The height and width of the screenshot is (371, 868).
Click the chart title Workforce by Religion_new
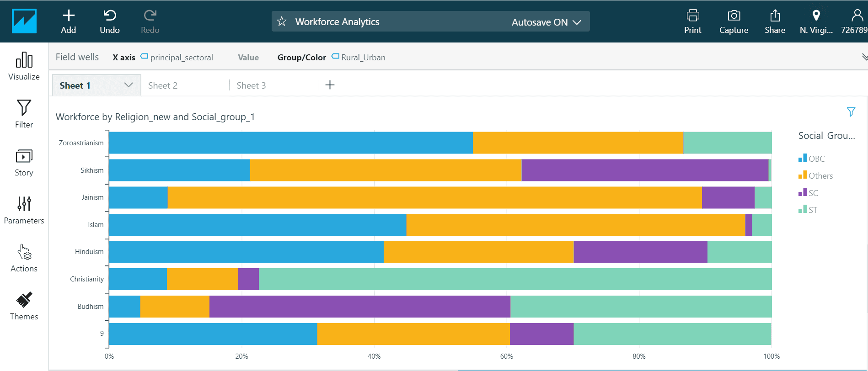coord(155,117)
